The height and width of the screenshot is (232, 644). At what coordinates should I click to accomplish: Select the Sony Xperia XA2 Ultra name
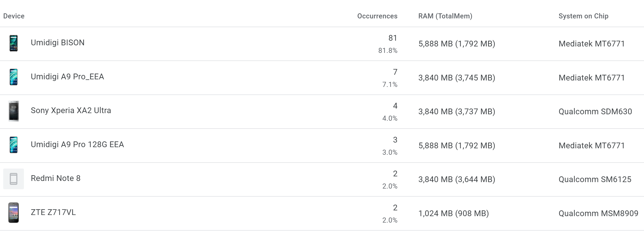(71, 110)
